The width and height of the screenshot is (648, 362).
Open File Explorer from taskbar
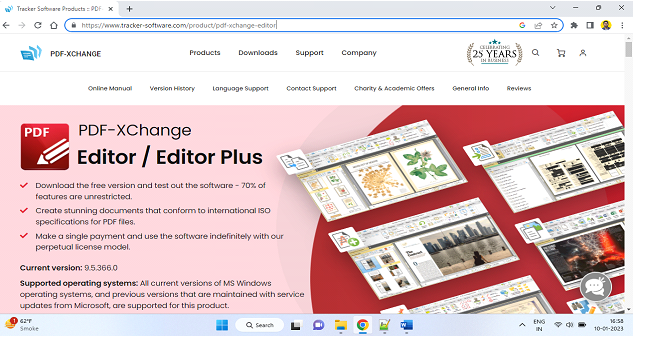pos(341,325)
